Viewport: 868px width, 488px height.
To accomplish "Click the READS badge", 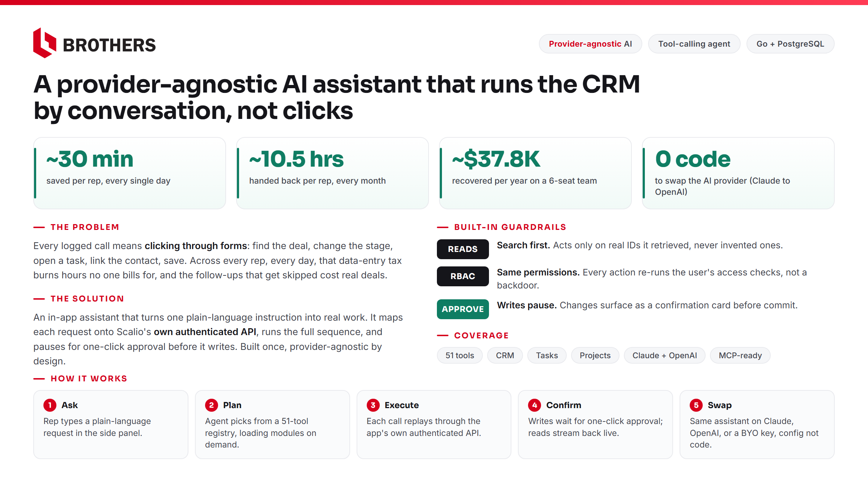I will (x=463, y=249).
